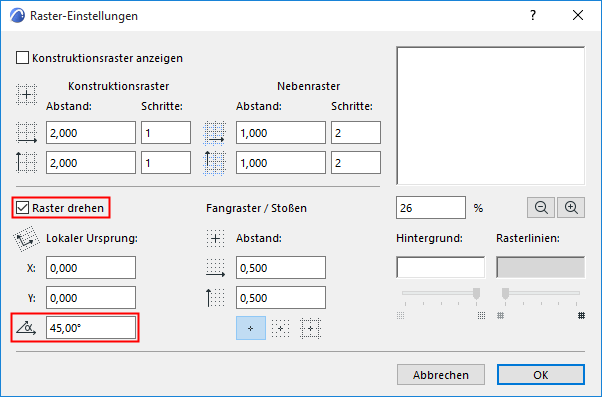Click the Lokaler Ursprung X field
602x397 pixels.
(x=91, y=268)
